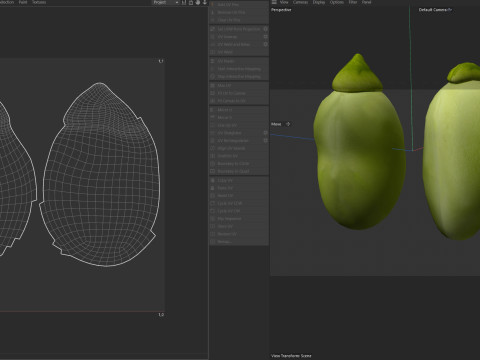Click the Move tool arrow icon in viewport

288,124
